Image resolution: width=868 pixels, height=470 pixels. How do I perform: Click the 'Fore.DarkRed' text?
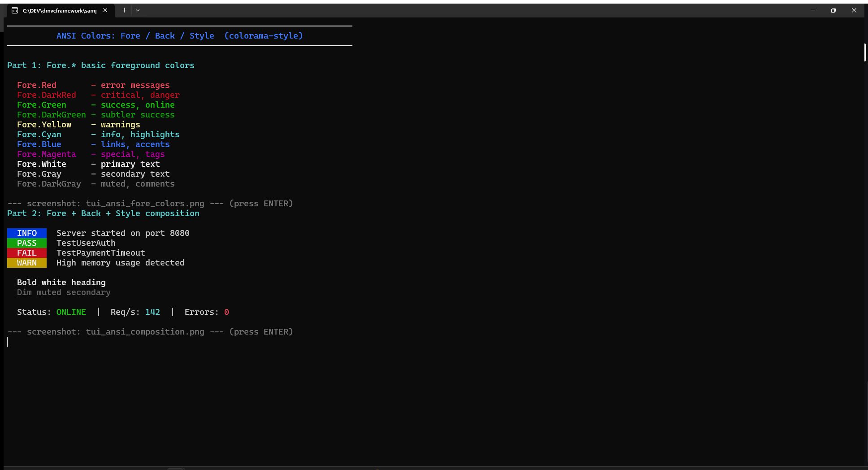pyautogui.click(x=47, y=95)
